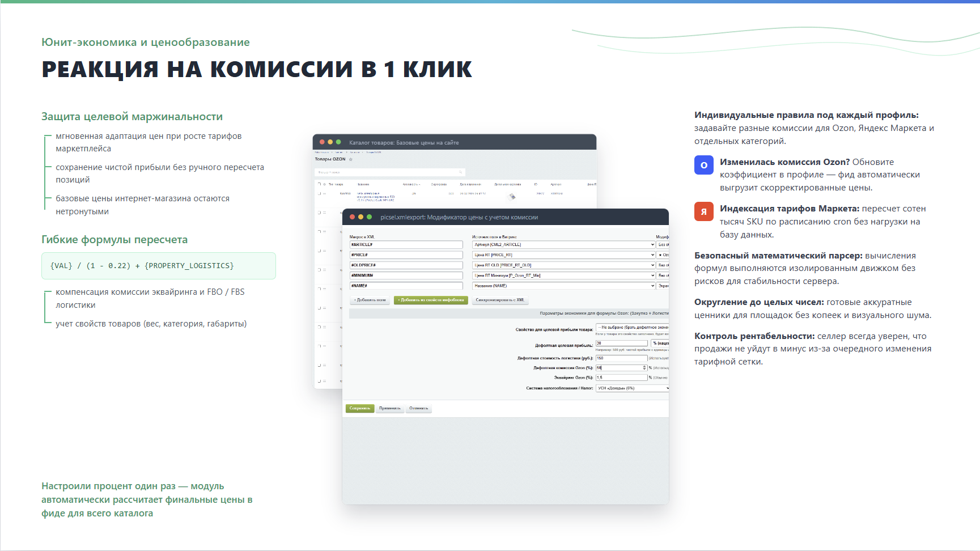Open the Цена RT [PRICE_RT] source dropdown
The width and height of the screenshot is (980, 551).
[x=564, y=255]
